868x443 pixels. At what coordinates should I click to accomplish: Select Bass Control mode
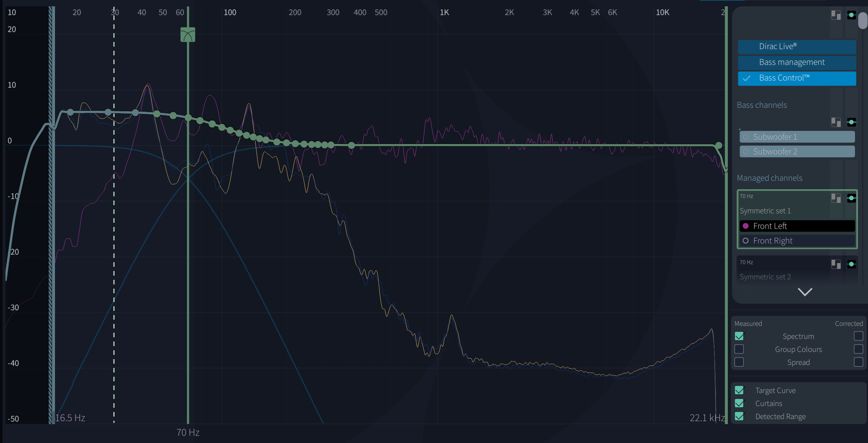[x=797, y=78]
